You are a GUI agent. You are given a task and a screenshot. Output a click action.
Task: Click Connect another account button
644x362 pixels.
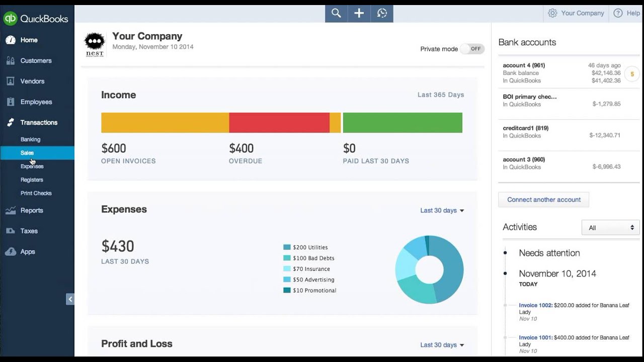(x=543, y=200)
